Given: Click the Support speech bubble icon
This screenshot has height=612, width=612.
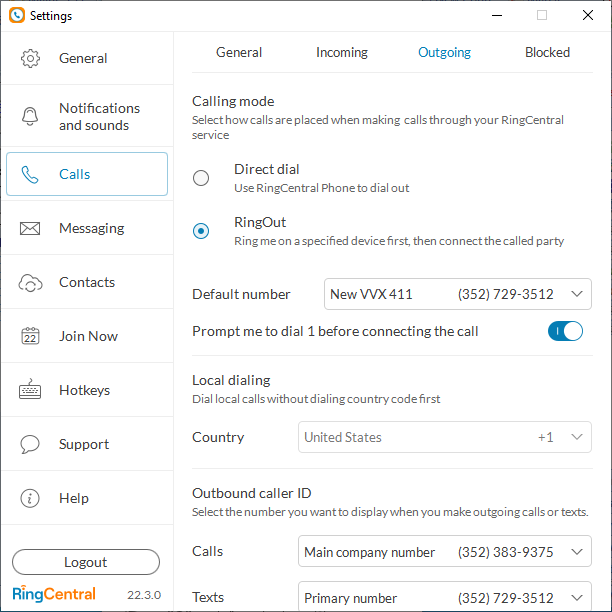Looking at the screenshot, I should click(x=30, y=444).
